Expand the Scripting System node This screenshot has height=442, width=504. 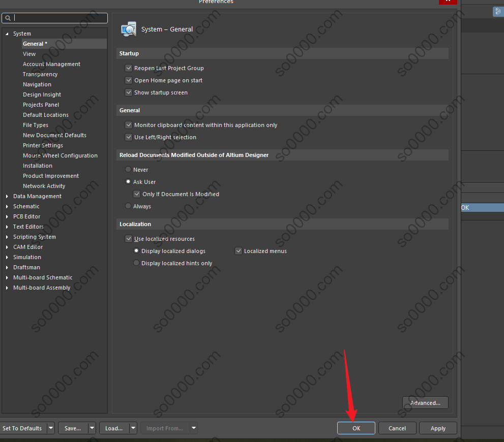(x=7, y=237)
